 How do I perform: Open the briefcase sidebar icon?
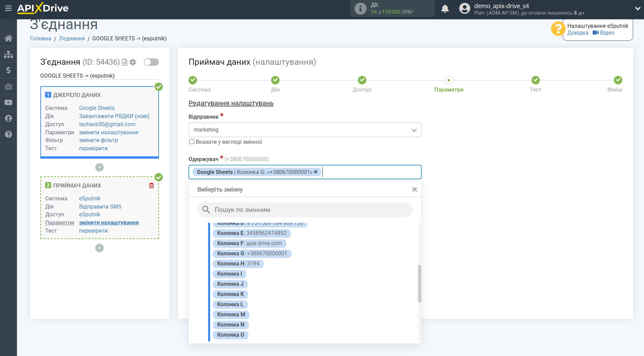8,86
